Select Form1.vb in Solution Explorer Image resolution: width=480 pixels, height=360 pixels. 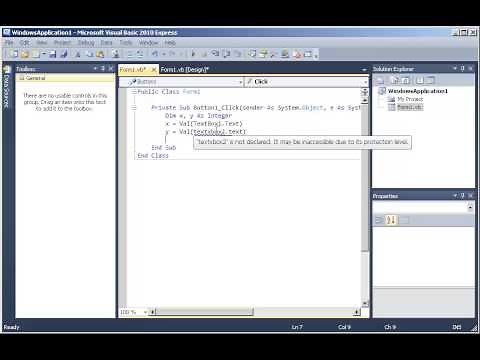coord(410,107)
